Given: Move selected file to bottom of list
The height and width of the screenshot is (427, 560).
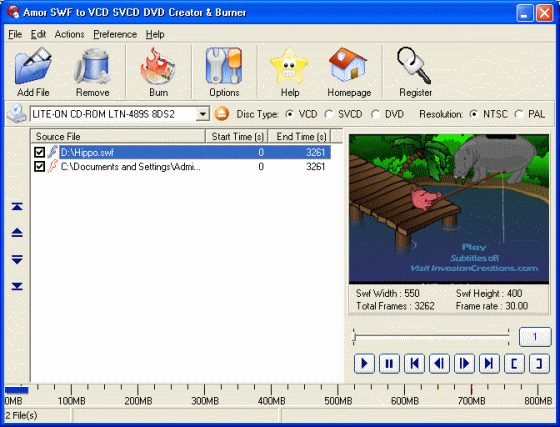Looking at the screenshot, I should pyautogui.click(x=17, y=286).
